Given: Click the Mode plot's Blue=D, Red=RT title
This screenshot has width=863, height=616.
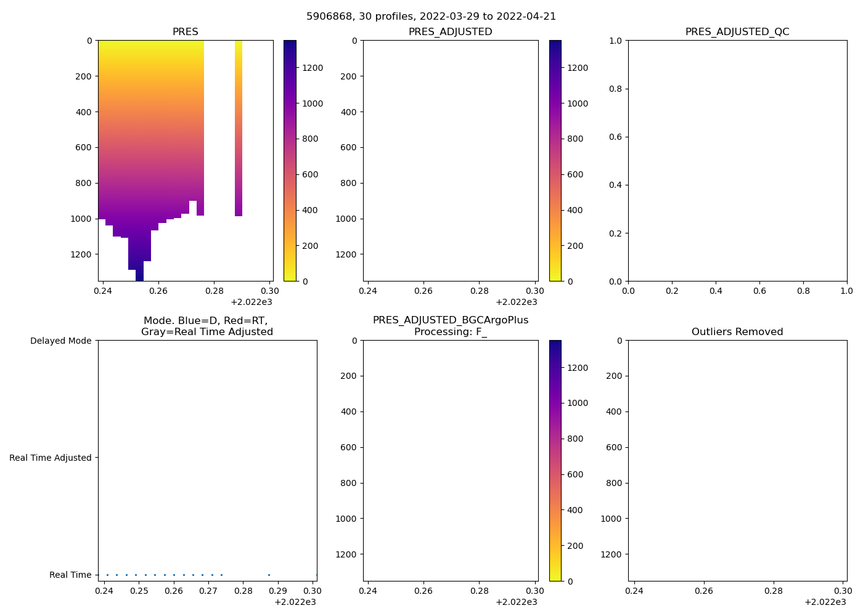Looking at the screenshot, I should click(x=207, y=321).
